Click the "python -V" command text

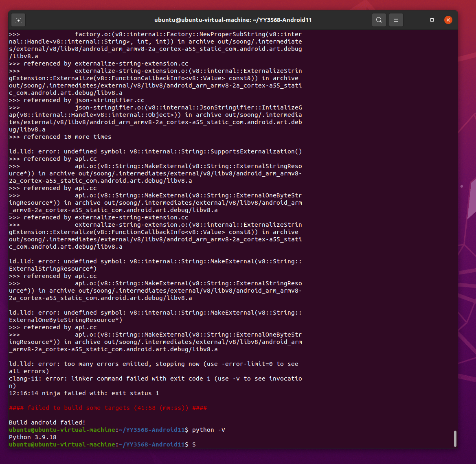coord(208,430)
